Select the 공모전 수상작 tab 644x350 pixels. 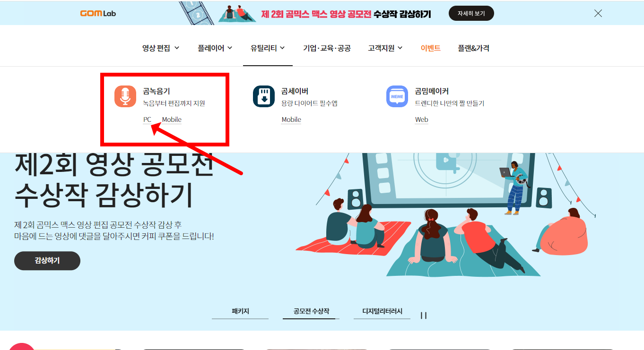coord(311,311)
